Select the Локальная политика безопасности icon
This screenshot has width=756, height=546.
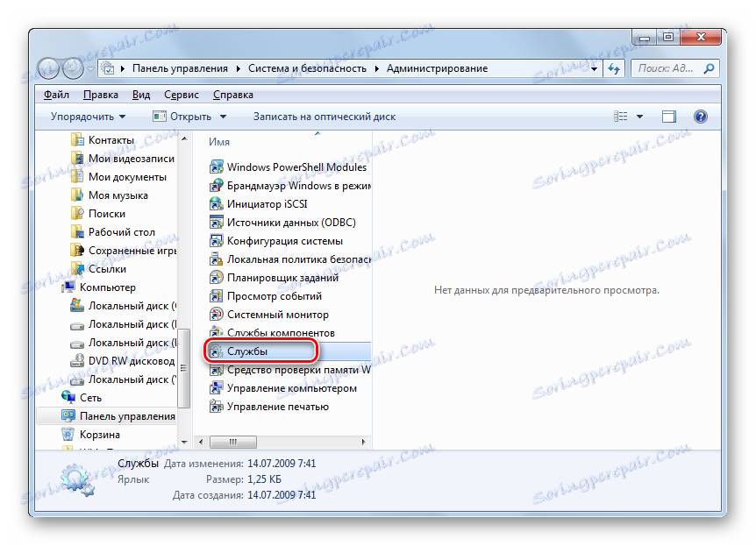pyautogui.click(x=216, y=259)
